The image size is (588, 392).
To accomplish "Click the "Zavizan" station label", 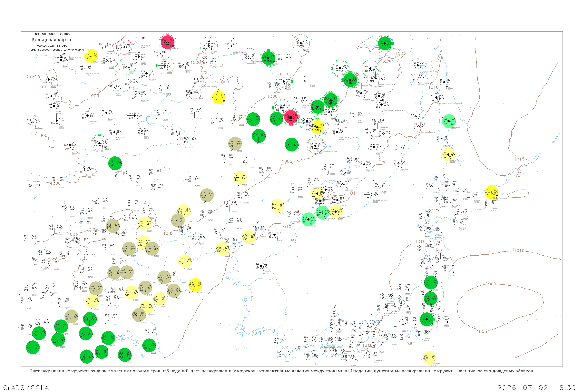I will click(436, 192).
